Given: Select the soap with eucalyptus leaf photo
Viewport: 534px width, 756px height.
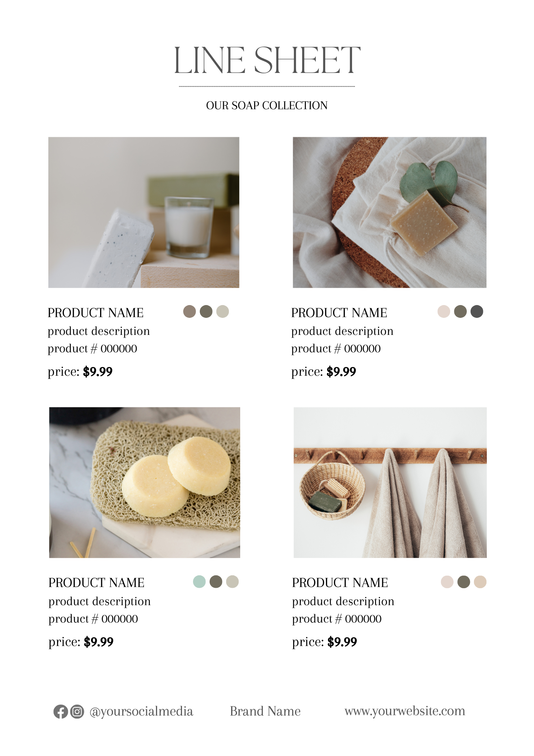Looking at the screenshot, I should tap(390, 212).
